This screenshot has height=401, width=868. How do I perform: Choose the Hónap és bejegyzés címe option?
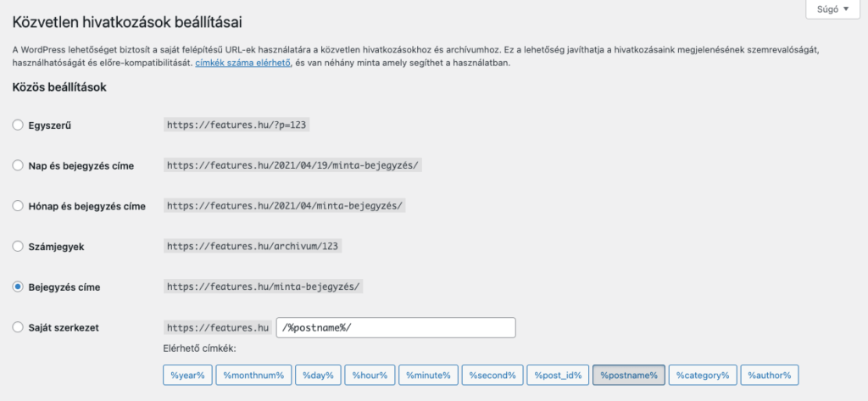click(18, 206)
